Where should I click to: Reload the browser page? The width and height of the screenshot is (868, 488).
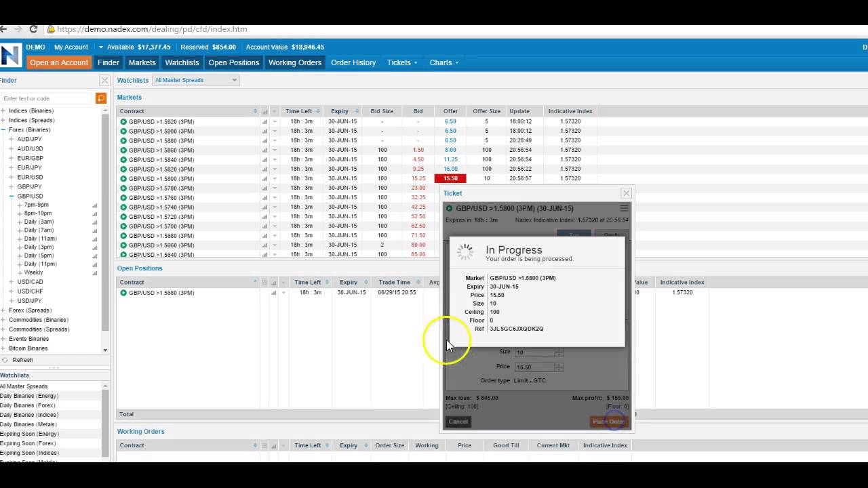[33, 29]
